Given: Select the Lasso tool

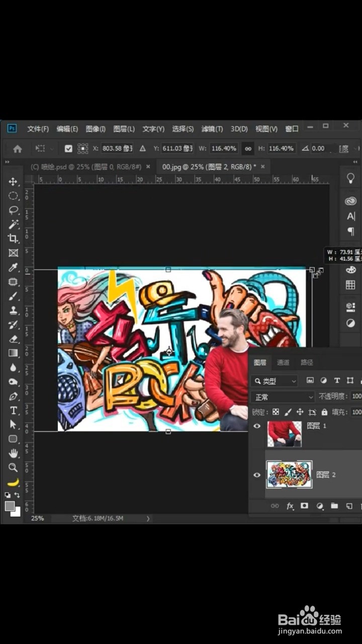Looking at the screenshot, I should (13, 210).
